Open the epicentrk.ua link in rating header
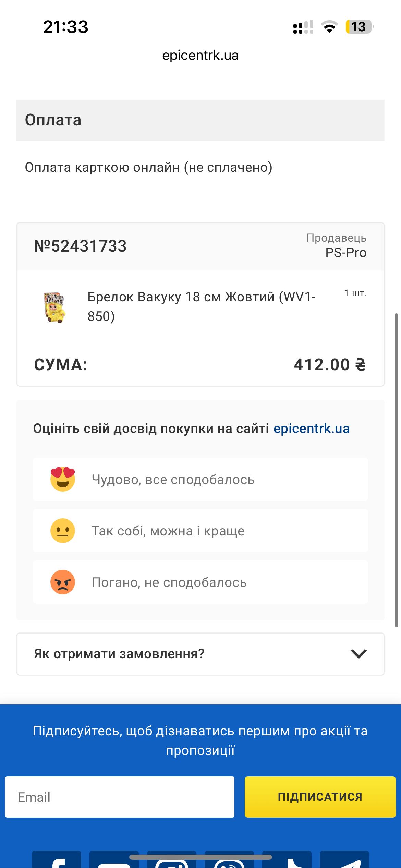The image size is (401, 868). (311, 429)
